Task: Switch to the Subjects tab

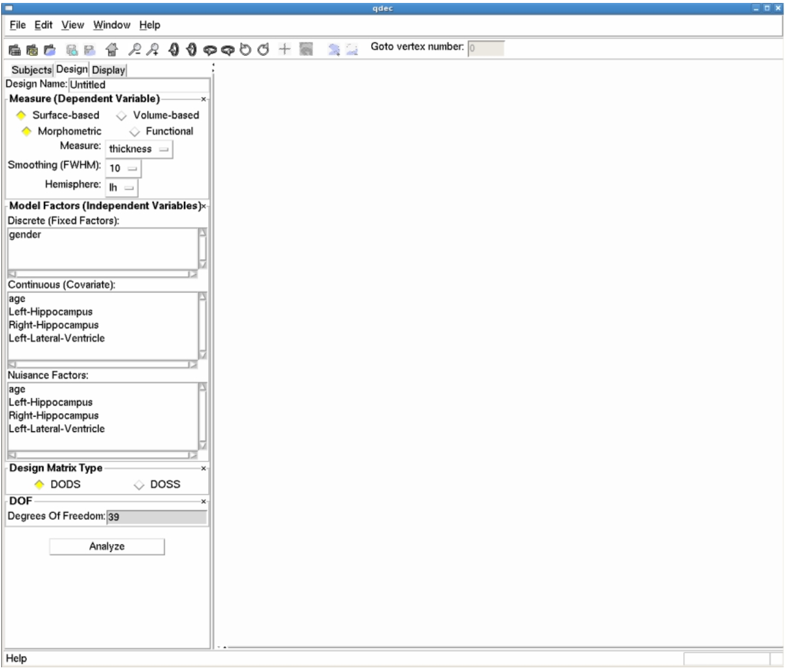Action: [32, 70]
